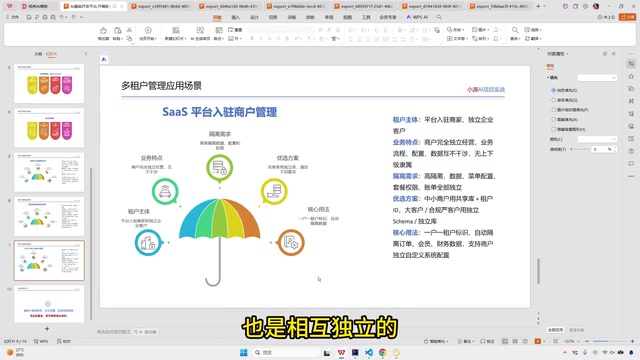Image resolution: width=640 pixels, height=360 pixels.
Task: Toggle the hide background graphics checkbox
Action: pos(553,129)
